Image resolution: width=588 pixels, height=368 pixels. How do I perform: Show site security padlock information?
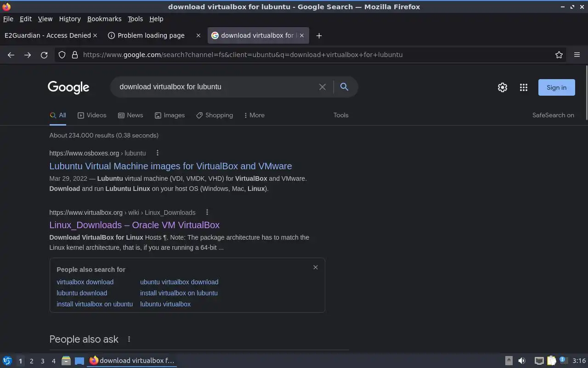coord(75,55)
